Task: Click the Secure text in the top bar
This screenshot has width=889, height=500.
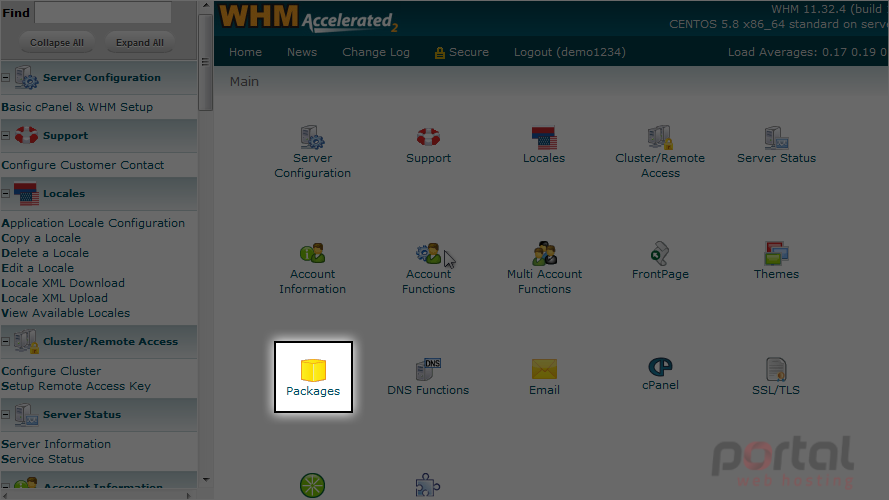Action: click(469, 52)
